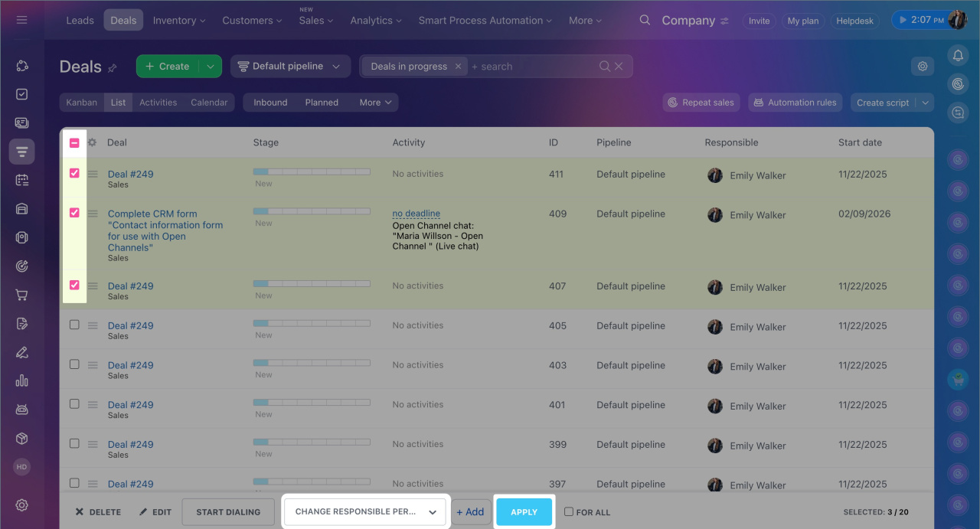Open the Deals page settings gear
This screenshot has height=529, width=980.
(x=923, y=67)
